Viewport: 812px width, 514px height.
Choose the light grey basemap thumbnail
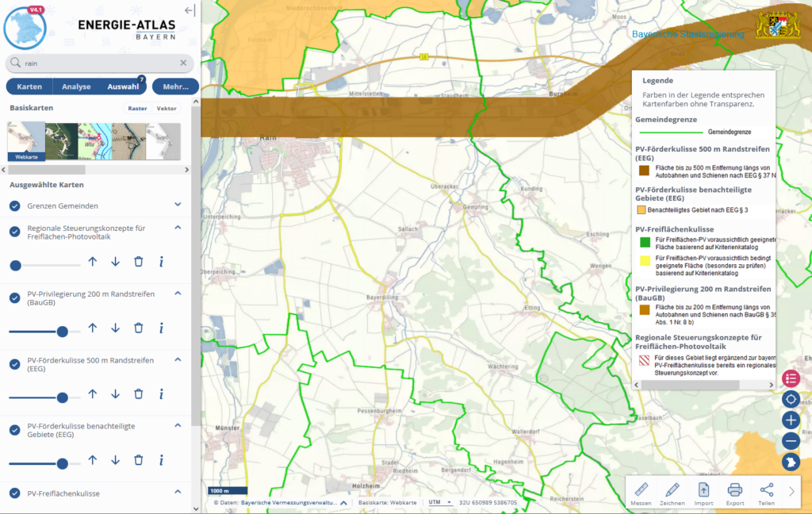(163, 141)
